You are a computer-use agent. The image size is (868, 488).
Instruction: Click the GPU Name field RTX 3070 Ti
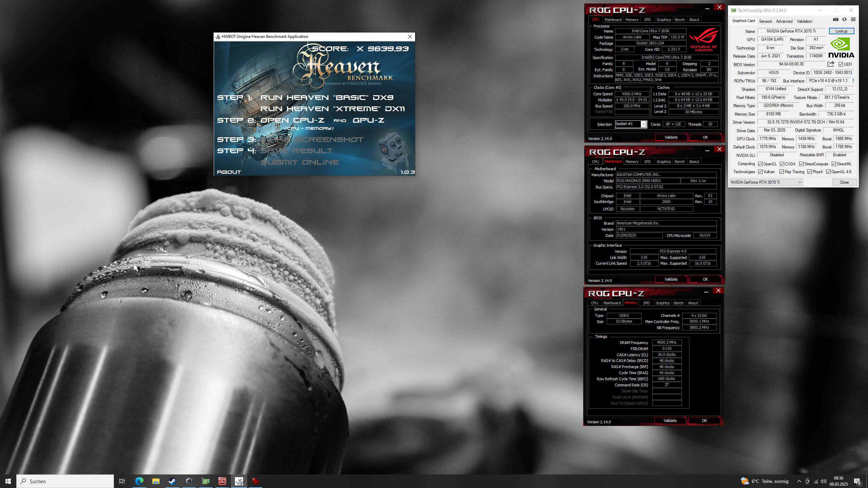791,31
